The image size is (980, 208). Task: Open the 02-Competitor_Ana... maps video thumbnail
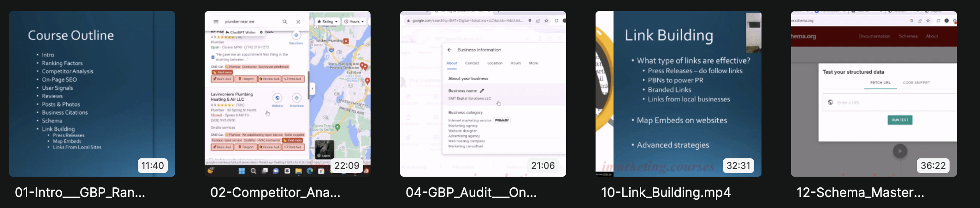point(287,93)
